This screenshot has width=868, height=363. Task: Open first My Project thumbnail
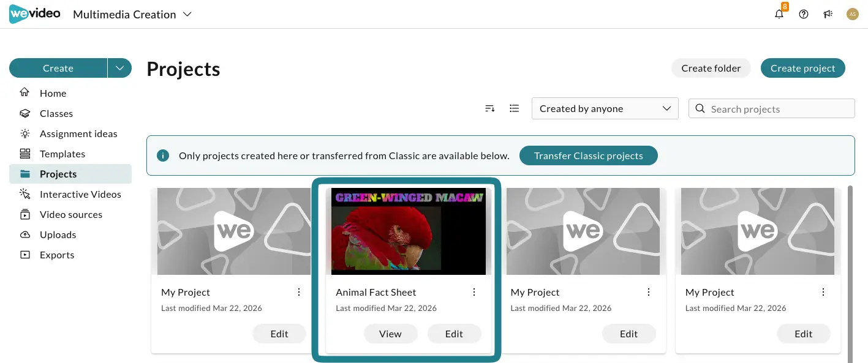click(x=234, y=231)
